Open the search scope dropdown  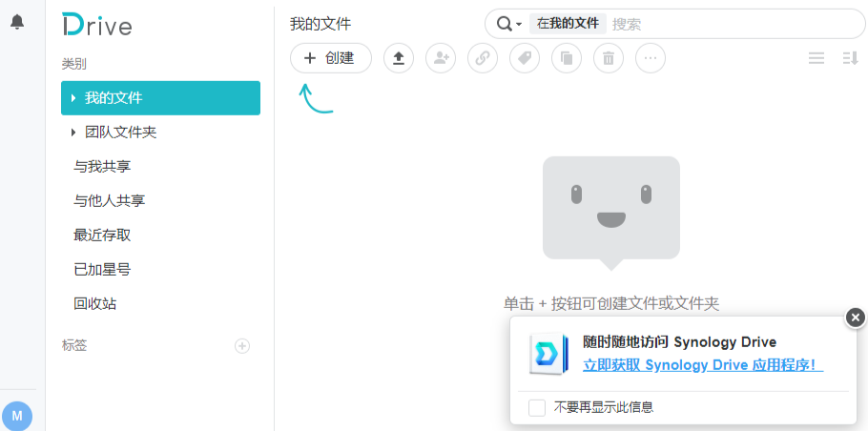509,24
